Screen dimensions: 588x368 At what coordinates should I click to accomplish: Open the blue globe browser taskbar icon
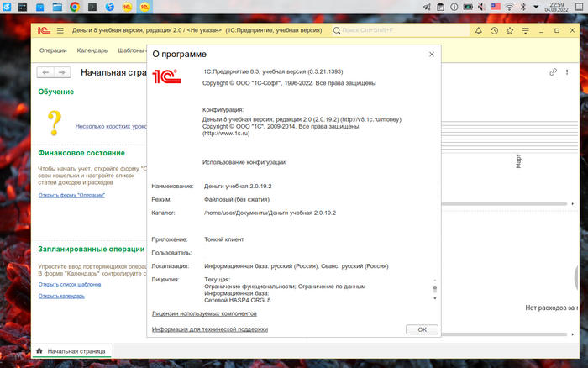point(109,7)
